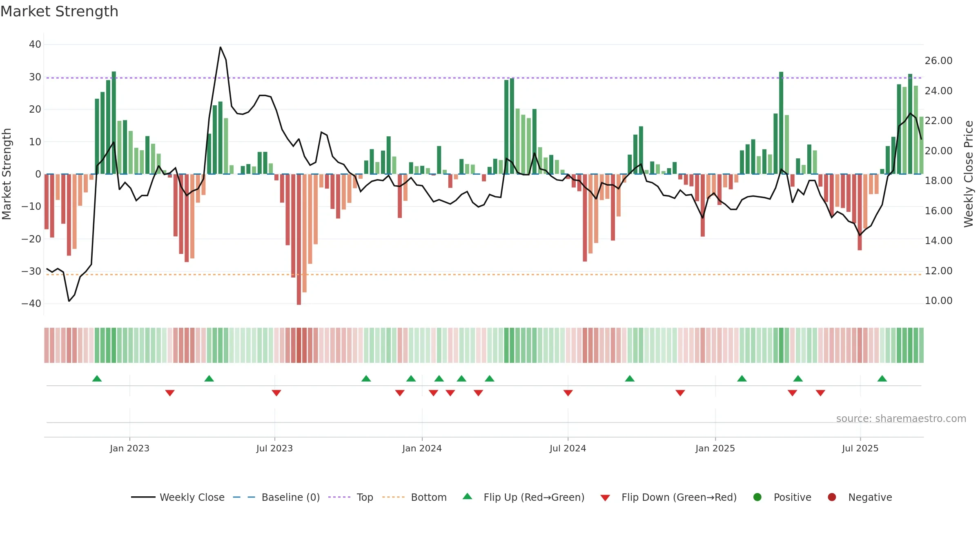980x551 pixels.
Task: Select the Flip Down marker between Jul 2024 and Jan 2025
Action: [680, 393]
